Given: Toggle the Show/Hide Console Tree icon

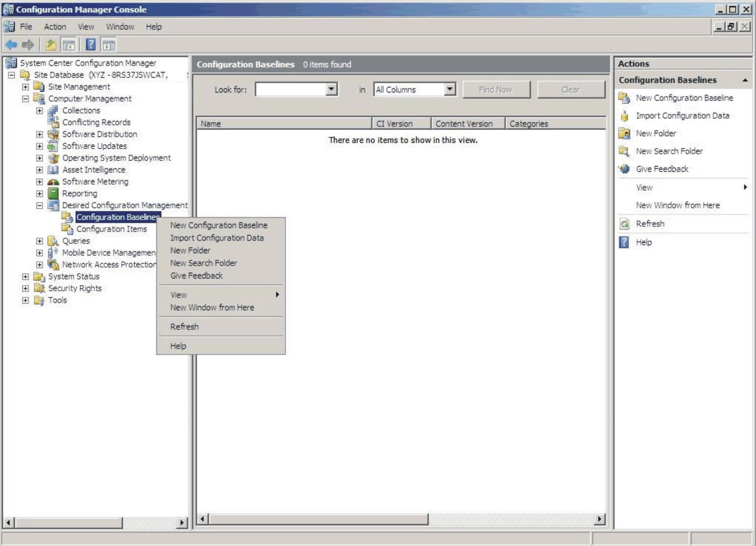Looking at the screenshot, I should pos(69,45).
